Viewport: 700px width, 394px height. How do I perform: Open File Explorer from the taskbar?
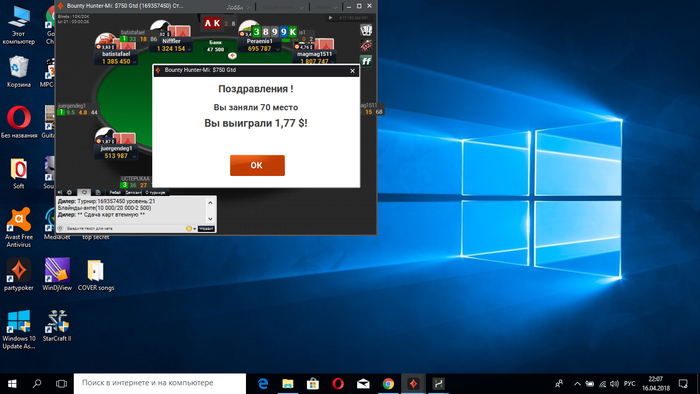click(288, 384)
